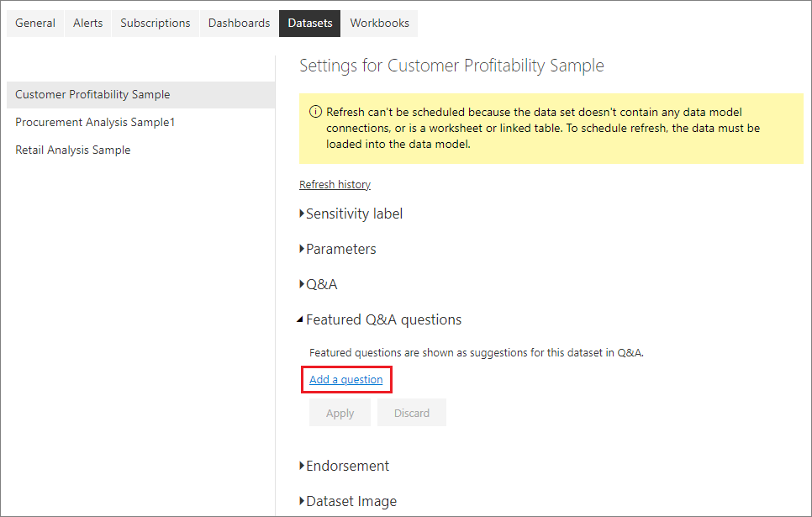Switch to the Workbooks tab
The width and height of the screenshot is (812, 517).
click(x=379, y=23)
